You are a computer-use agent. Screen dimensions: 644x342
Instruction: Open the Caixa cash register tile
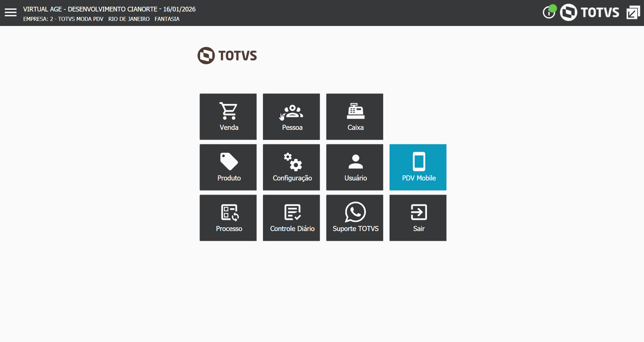(355, 117)
